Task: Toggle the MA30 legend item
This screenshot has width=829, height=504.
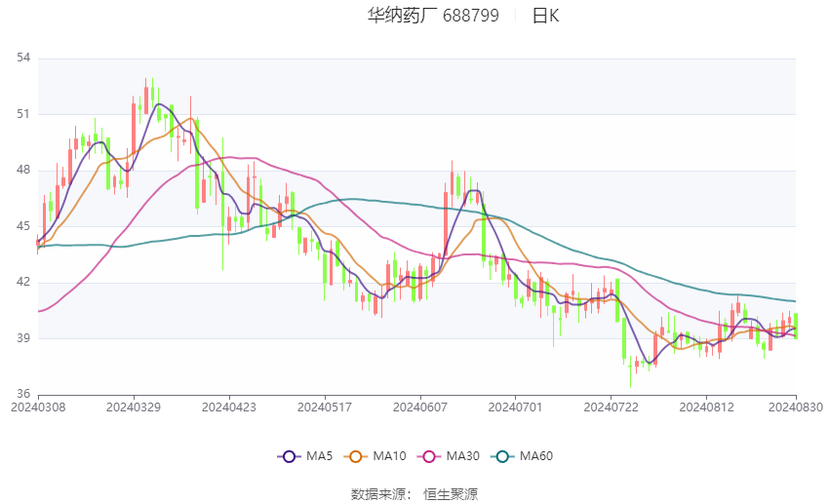Action: pyautogui.click(x=449, y=456)
